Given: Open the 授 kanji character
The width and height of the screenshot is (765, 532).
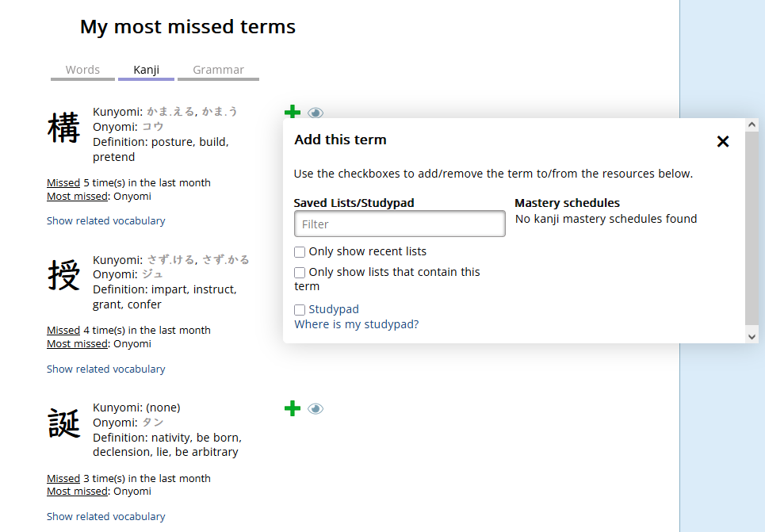Looking at the screenshot, I should click(64, 275).
